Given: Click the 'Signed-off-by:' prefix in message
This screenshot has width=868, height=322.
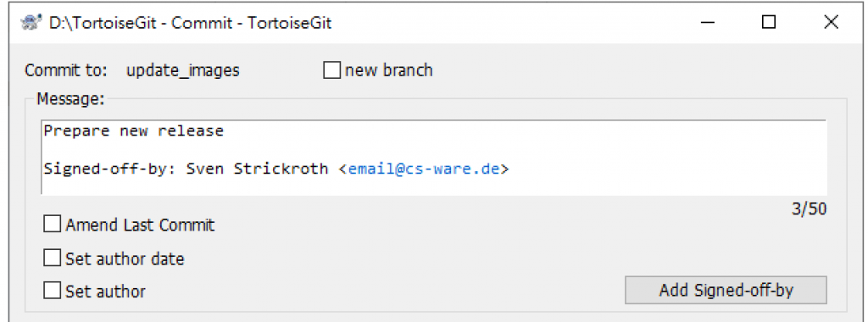Looking at the screenshot, I should 110,169.
